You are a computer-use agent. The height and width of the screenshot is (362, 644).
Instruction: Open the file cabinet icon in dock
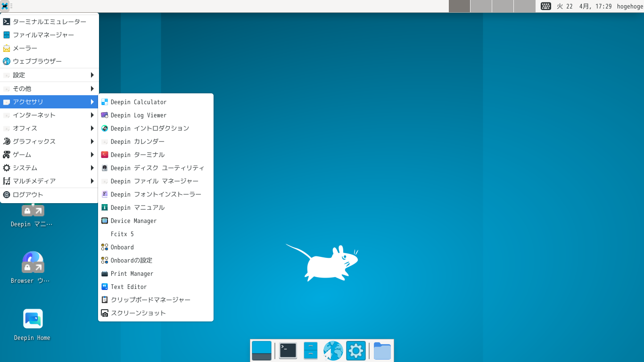click(311, 351)
